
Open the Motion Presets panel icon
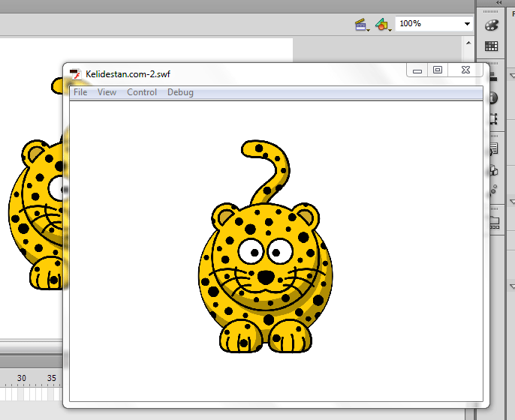tap(494, 190)
